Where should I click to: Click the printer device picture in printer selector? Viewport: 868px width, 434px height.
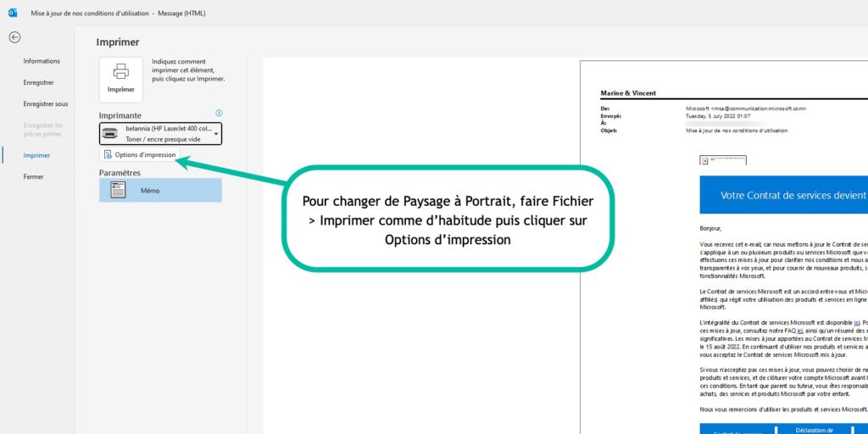click(x=110, y=133)
